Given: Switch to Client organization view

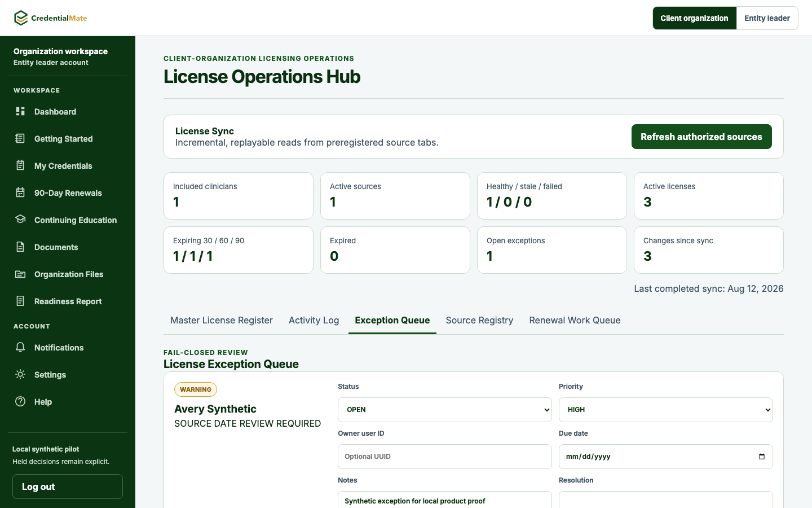Looking at the screenshot, I should point(695,18).
